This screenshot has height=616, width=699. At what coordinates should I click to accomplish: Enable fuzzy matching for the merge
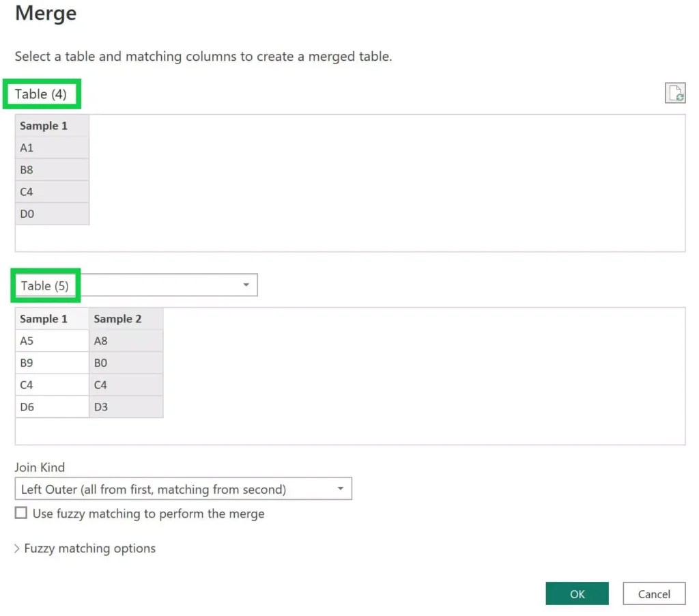[21, 512]
